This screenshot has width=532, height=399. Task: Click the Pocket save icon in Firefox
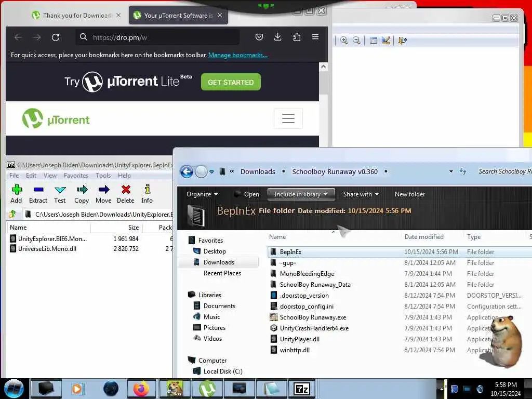click(259, 37)
